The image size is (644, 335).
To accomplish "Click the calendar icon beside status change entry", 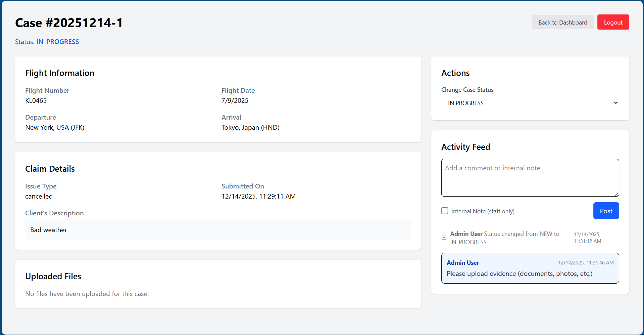I will click(x=444, y=238).
